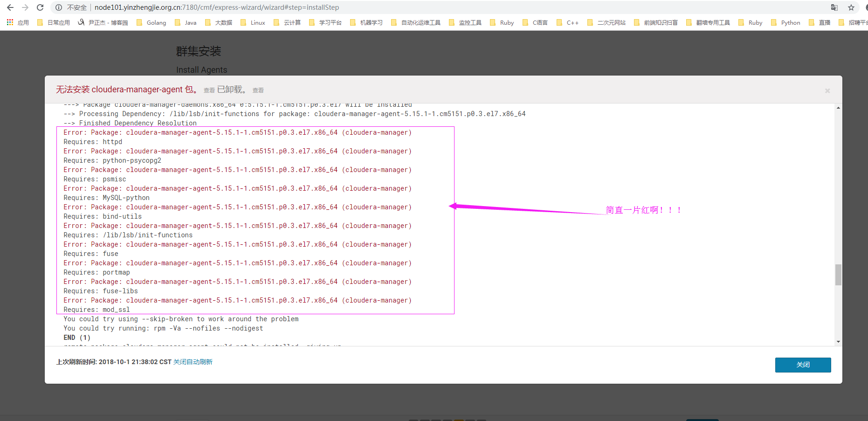Click 'Finished Dependency Resolution' line
This screenshot has height=421, width=868.
click(x=130, y=123)
